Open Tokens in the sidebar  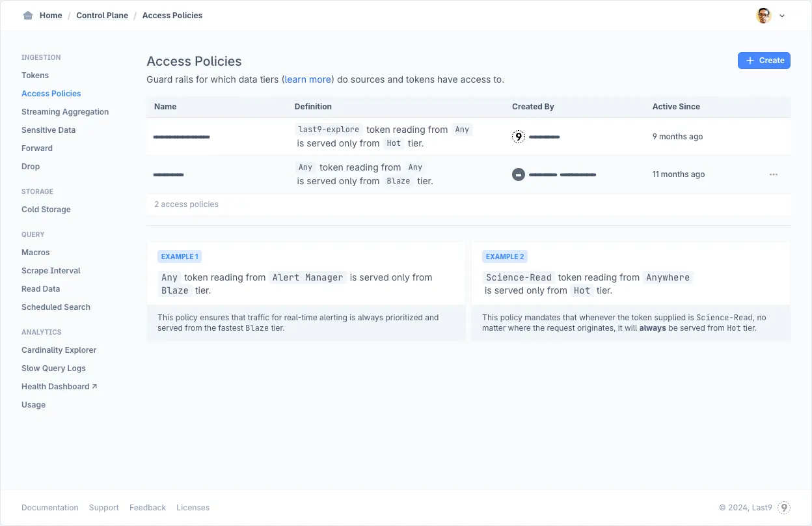pyautogui.click(x=35, y=76)
